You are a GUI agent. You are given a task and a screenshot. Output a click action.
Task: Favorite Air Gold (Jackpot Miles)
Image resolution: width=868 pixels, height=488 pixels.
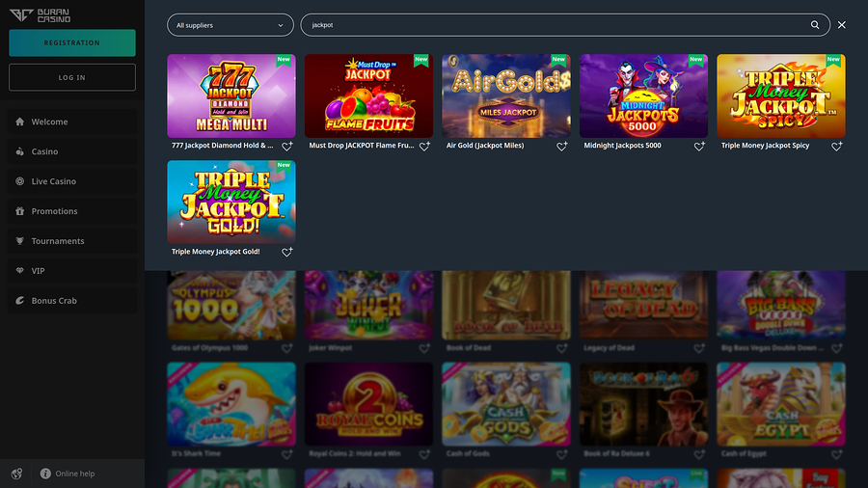point(562,146)
